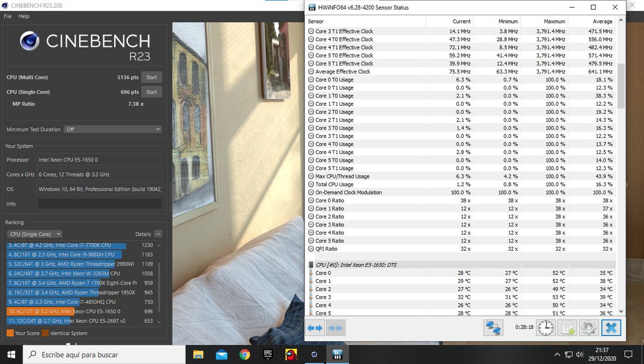644x364 pixels.
Task: Click the taskbar clock showing 21:37
Action: coord(603,354)
